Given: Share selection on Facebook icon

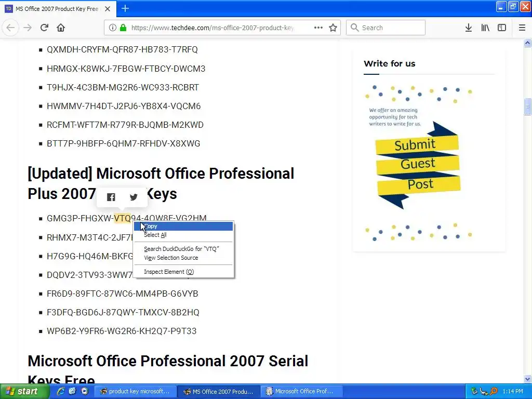Looking at the screenshot, I should [111, 197].
